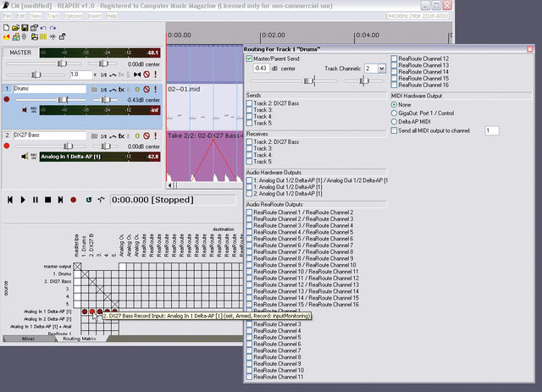This screenshot has height=392, width=542.
Task: Solo the Drums track with exclamation icon
Action: (156, 89)
